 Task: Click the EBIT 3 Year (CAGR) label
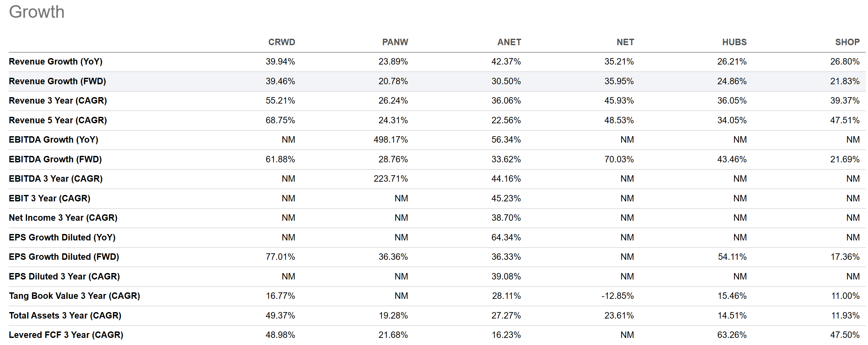point(49,198)
